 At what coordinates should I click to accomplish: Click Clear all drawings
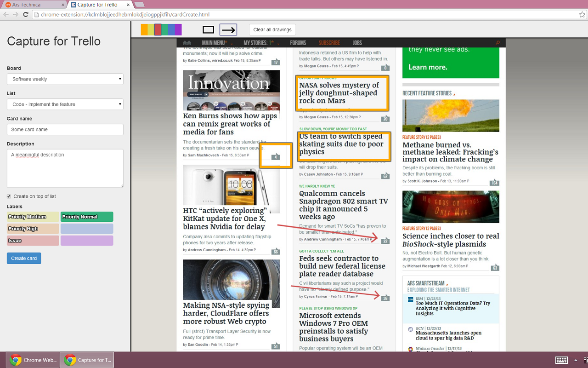[272, 30]
